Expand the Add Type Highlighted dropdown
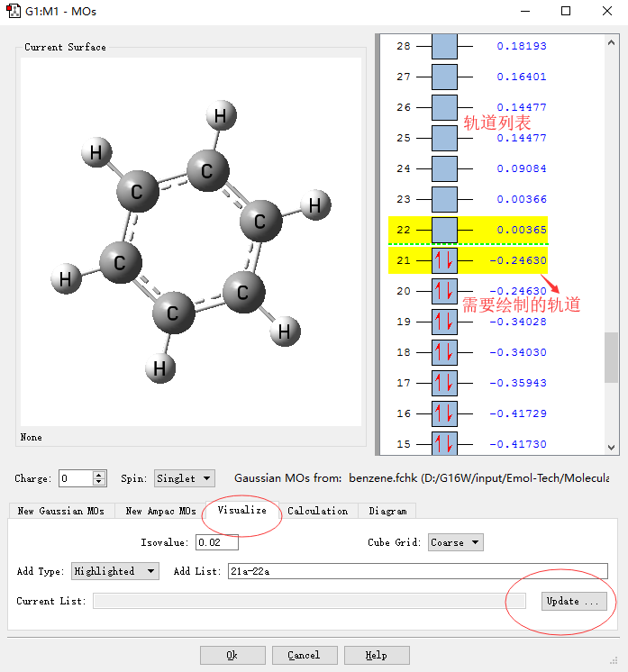This screenshot has width=628, height=672. [x=114, y=571]
